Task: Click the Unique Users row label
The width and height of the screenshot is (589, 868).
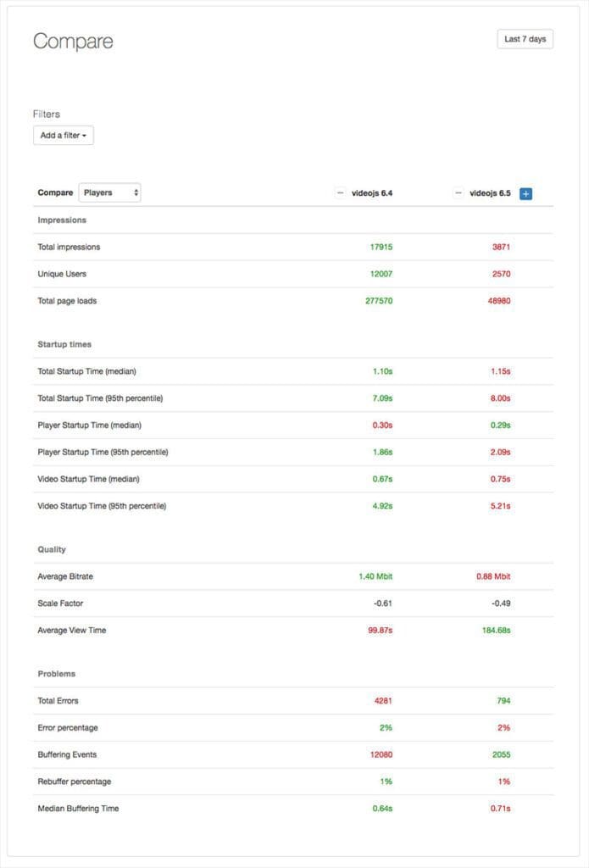Action: [61, 274]
